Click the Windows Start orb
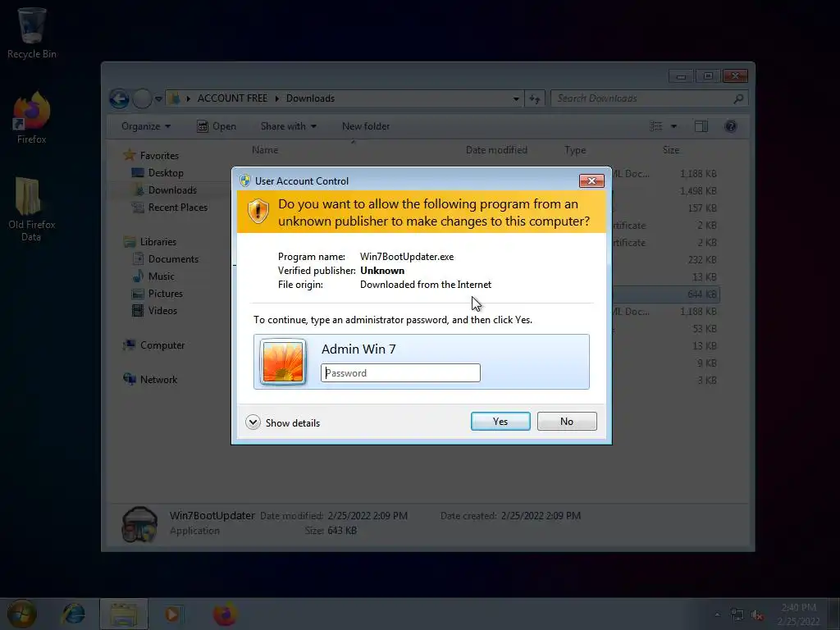 22,614
